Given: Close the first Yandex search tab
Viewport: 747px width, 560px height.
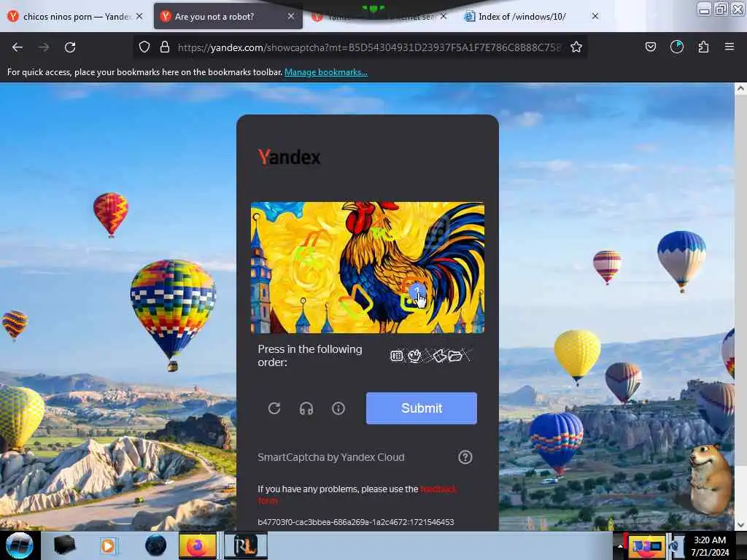Looking at the screenshot, I should [x=139, y=16].
